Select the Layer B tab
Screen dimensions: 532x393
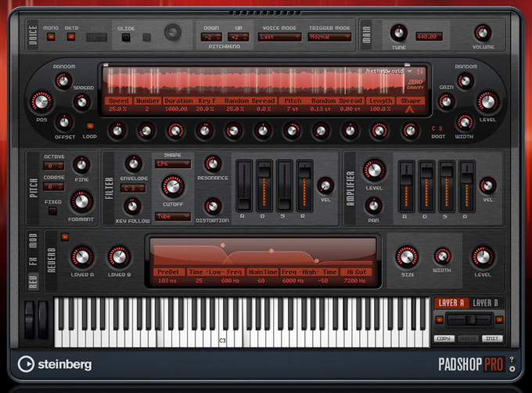click(x=486, y=303)
